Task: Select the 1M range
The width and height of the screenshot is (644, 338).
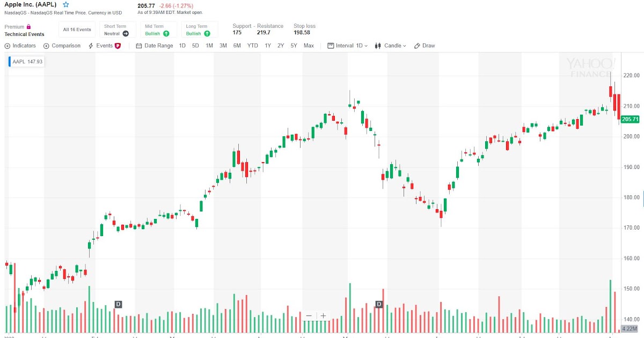Action: (x=209, y=46)
